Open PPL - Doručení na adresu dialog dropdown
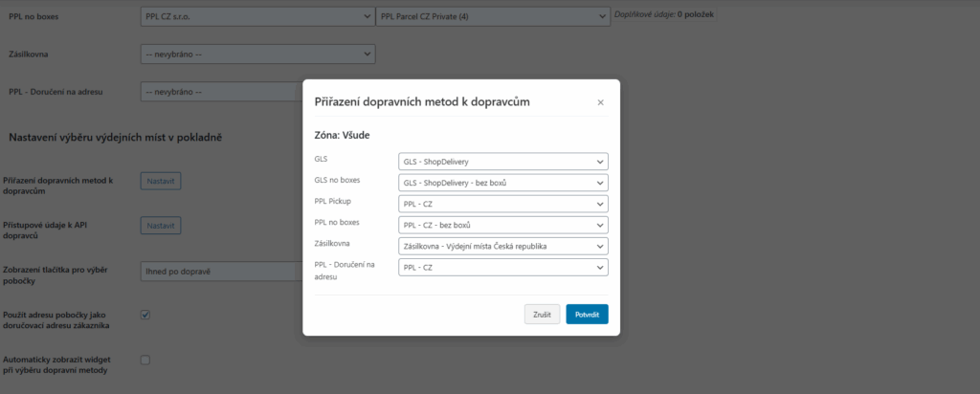 (x=503, y=267)
